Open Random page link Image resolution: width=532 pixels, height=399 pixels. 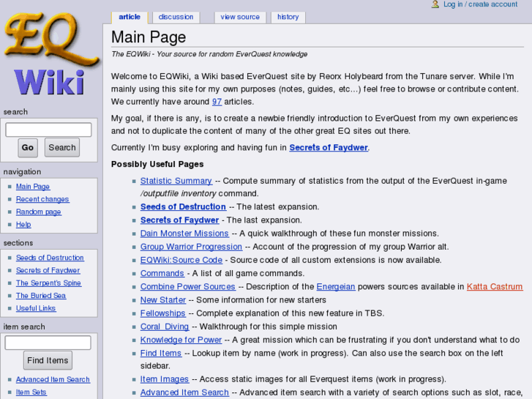(39, 212)
